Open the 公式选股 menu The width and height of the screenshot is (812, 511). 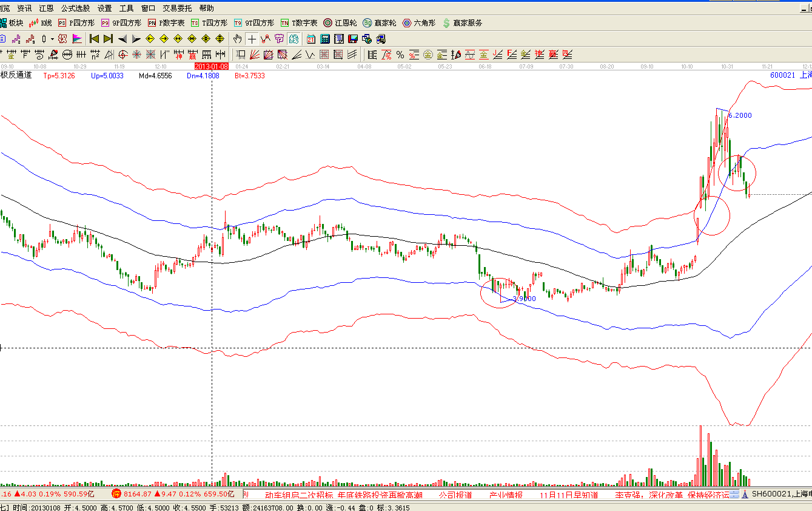(x=75, y=8)
